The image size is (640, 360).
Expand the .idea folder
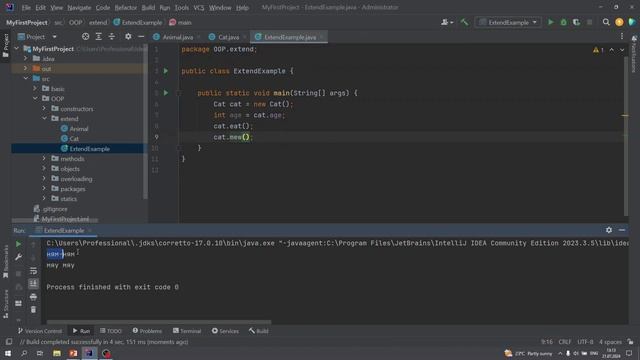coord(25,58)
